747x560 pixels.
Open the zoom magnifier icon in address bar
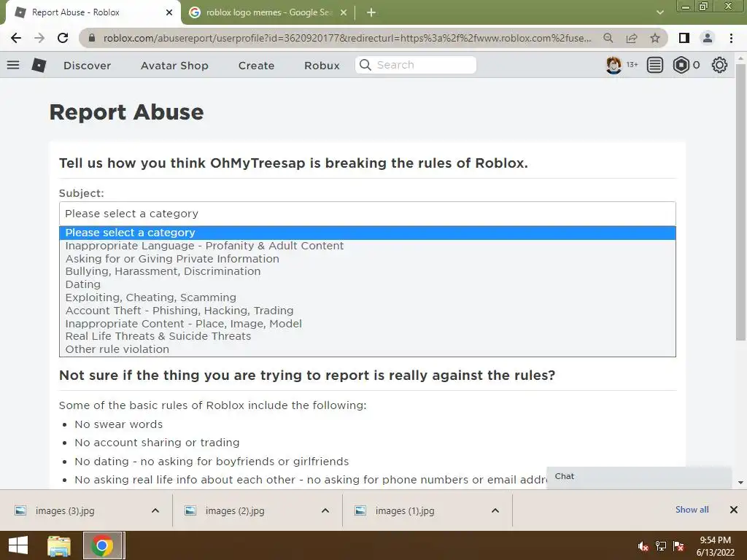[x=608, y=38]
